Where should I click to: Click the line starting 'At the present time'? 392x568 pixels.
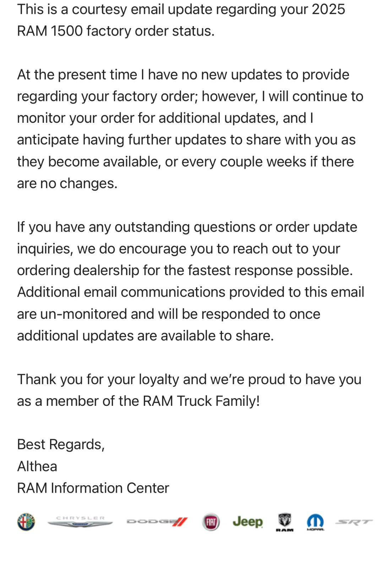183,75
